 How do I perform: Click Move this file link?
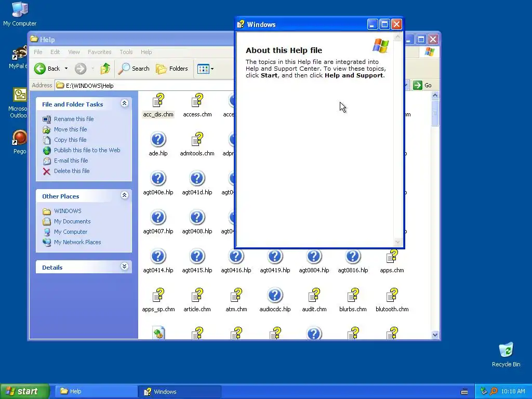click(x=70, y=129)
